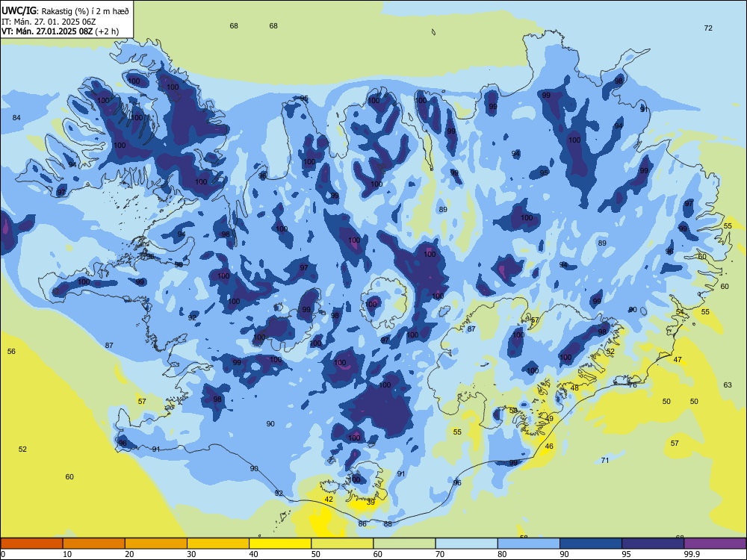Viewport: 747px width, 560px height.
Task: Click the amber 30–40 legend swatch
Action: [x=218, y=544]
